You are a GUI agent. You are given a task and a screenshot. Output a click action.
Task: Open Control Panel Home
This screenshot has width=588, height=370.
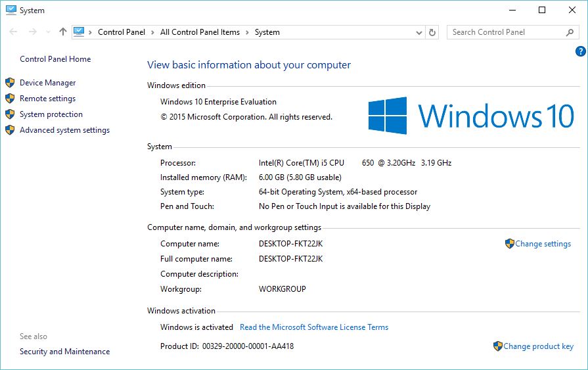[x=55, y=59]
